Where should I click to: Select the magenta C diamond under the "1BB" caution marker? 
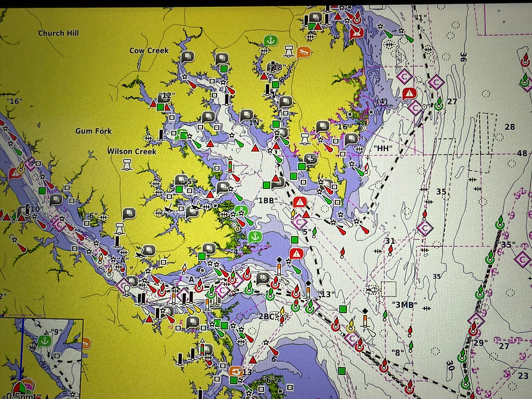pos(299,223)
